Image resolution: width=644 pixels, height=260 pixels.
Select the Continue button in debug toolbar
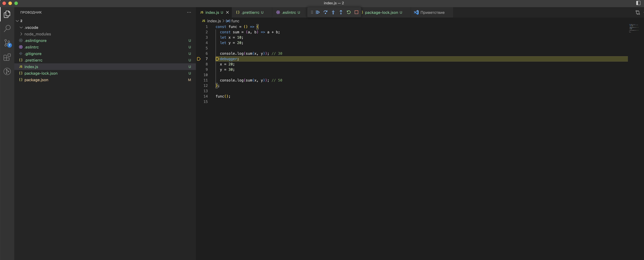(318, 12)
